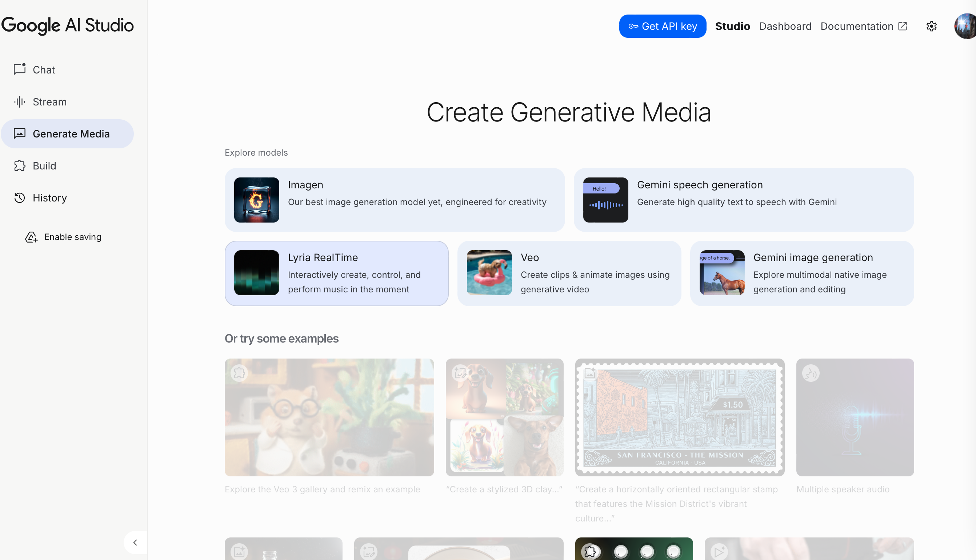Click the key icon in Get API key

(633, 27)
